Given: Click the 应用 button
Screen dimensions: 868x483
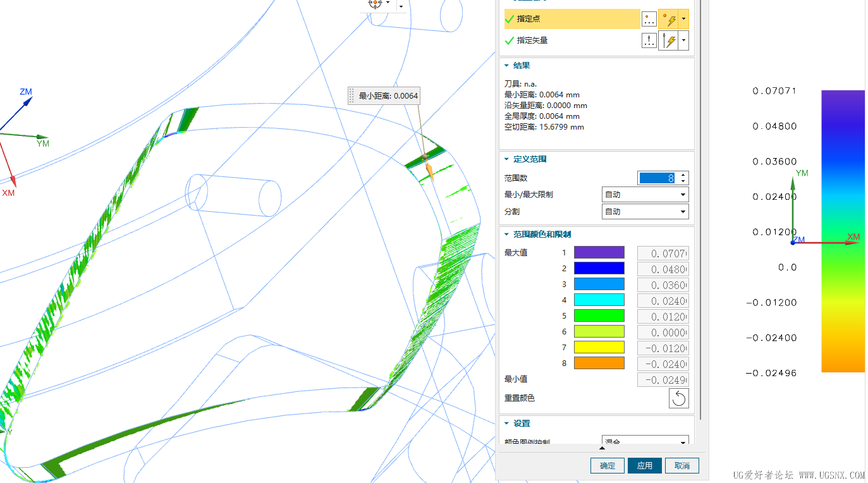Looking at the screenshot, I should [x=644, y=465].
